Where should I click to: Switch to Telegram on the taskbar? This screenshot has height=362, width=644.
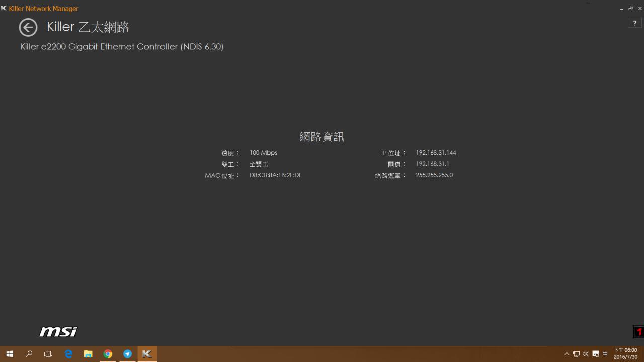[127, 354]
